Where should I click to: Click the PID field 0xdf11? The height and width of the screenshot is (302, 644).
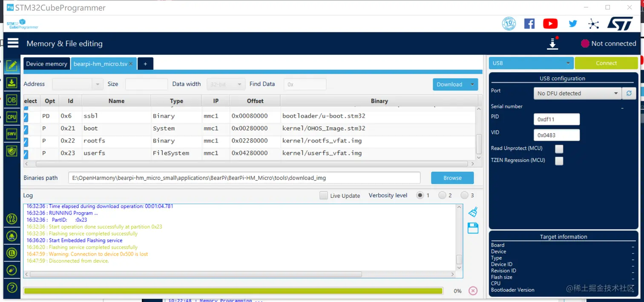pos(557,119)
